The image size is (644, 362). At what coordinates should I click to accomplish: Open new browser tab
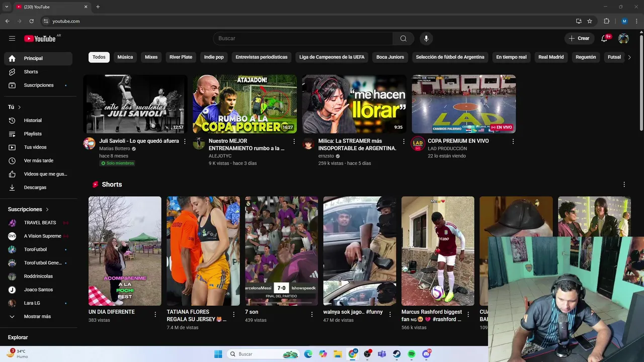coord(98,7)
